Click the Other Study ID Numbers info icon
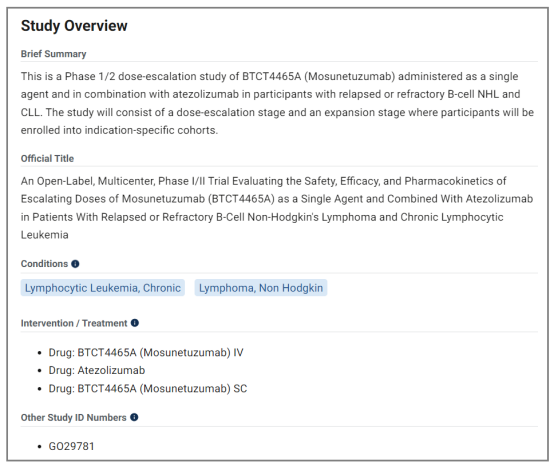Viewport: 554px width, 467px height. tap(134, 417)
